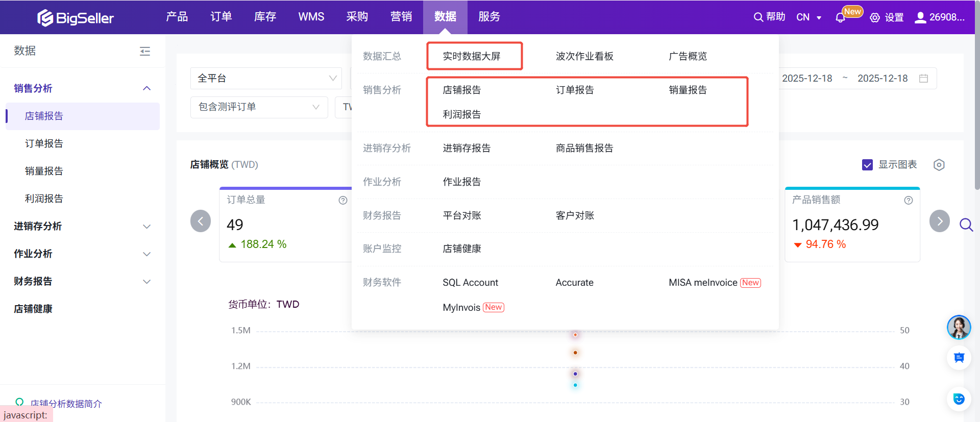The width and height of the screenshot is (980, 422).
Task: Click the previous carousel arrow
Action: 201,221
